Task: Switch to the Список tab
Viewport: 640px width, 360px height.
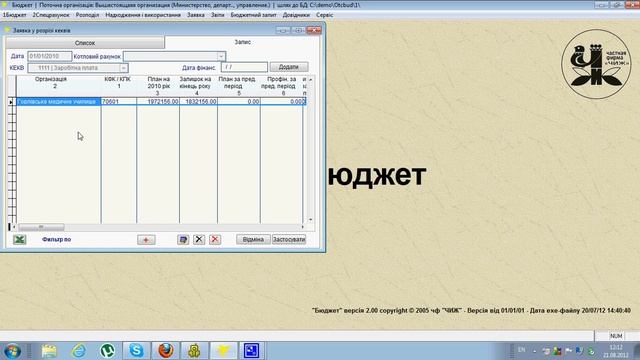Action: (85, 42)
